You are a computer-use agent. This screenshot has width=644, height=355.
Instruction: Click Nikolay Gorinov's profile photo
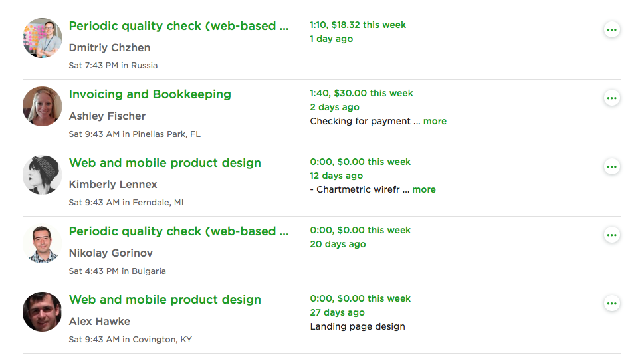[x=43, y=243]
